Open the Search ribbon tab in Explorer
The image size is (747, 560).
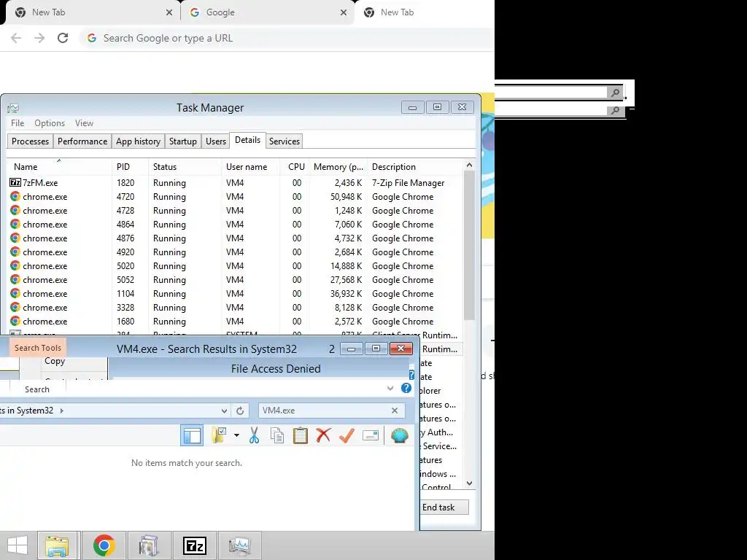click(36, 389)
